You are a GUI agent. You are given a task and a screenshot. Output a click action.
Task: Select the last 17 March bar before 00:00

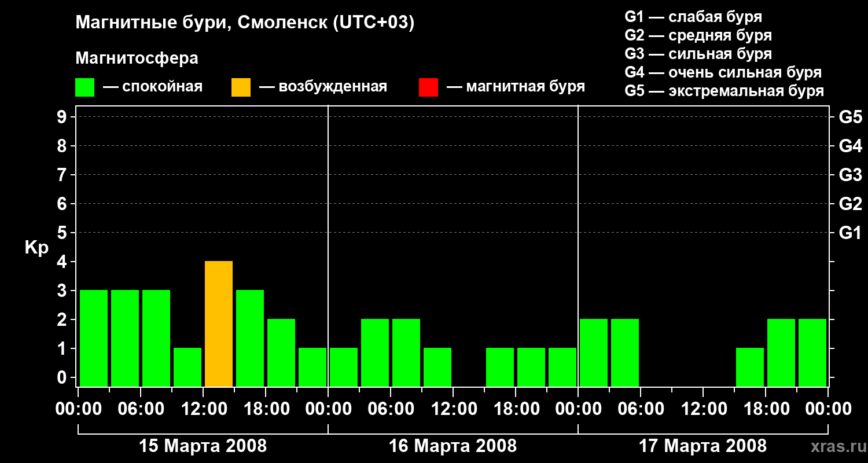point(812,352)
